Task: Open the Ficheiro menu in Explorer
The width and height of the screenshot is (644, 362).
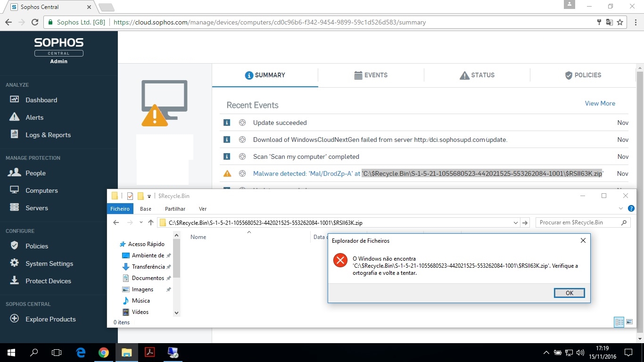Action: (120, 209)
